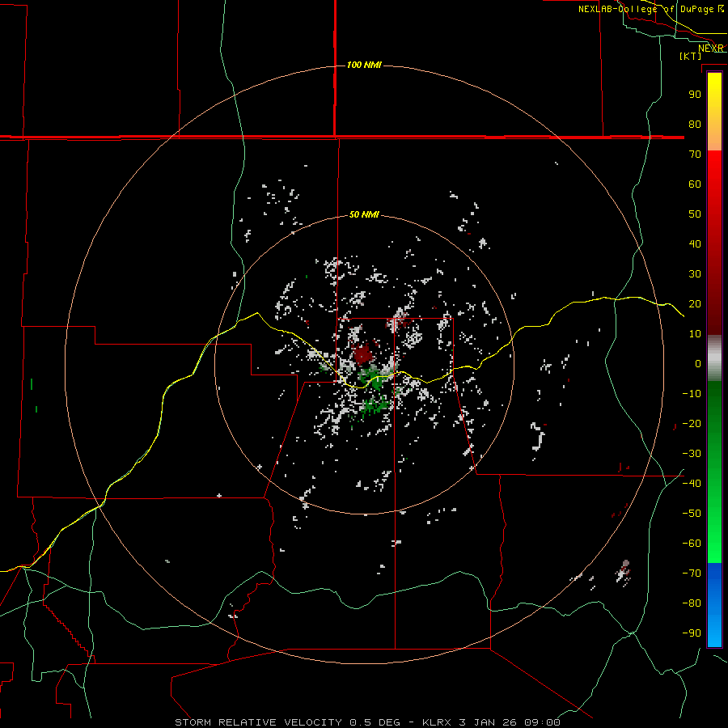Viewport: 728px width, 728px height.
Task: Click the -30 value on velocity scale
Action: [692, 454]
